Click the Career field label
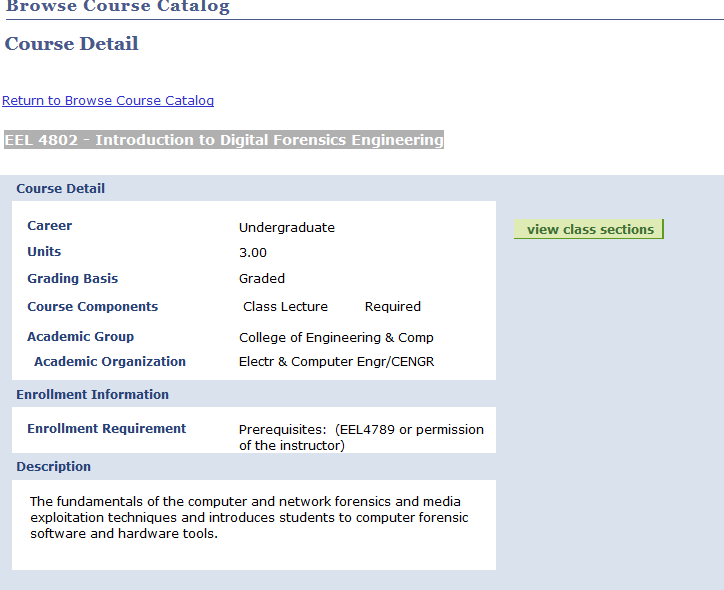 (50, 226)
